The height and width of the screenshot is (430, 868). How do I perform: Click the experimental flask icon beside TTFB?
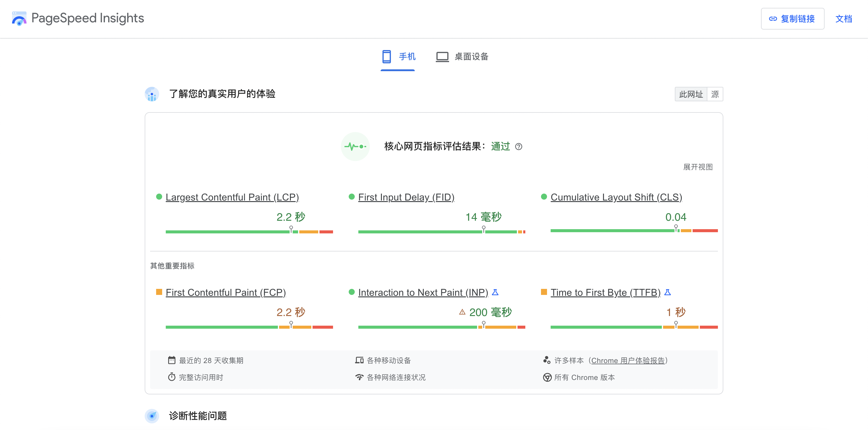coord(667,292)
